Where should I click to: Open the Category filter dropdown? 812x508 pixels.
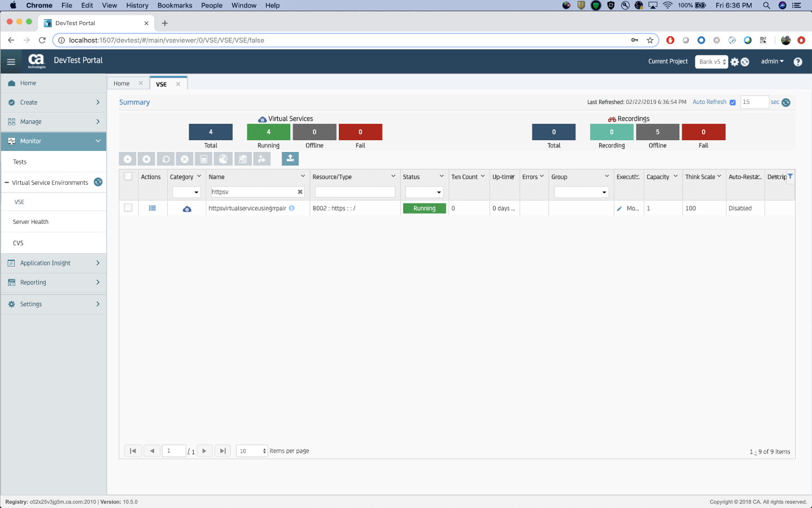186,192
